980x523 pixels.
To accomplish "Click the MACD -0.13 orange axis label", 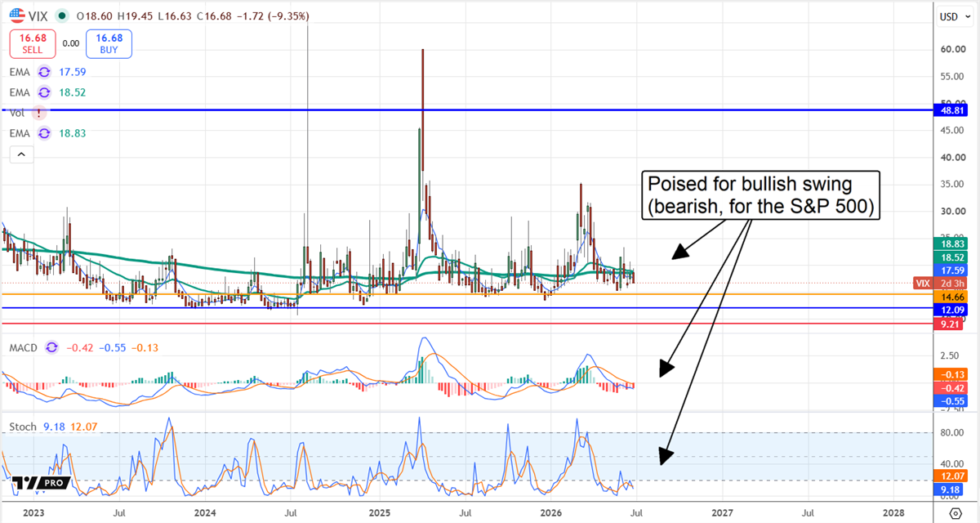I will 950,374.
